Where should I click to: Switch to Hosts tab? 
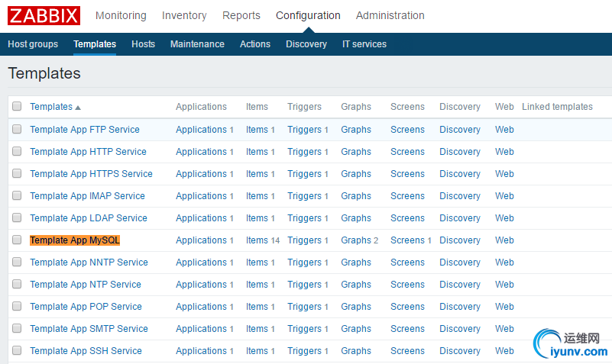tap(143, 44)
